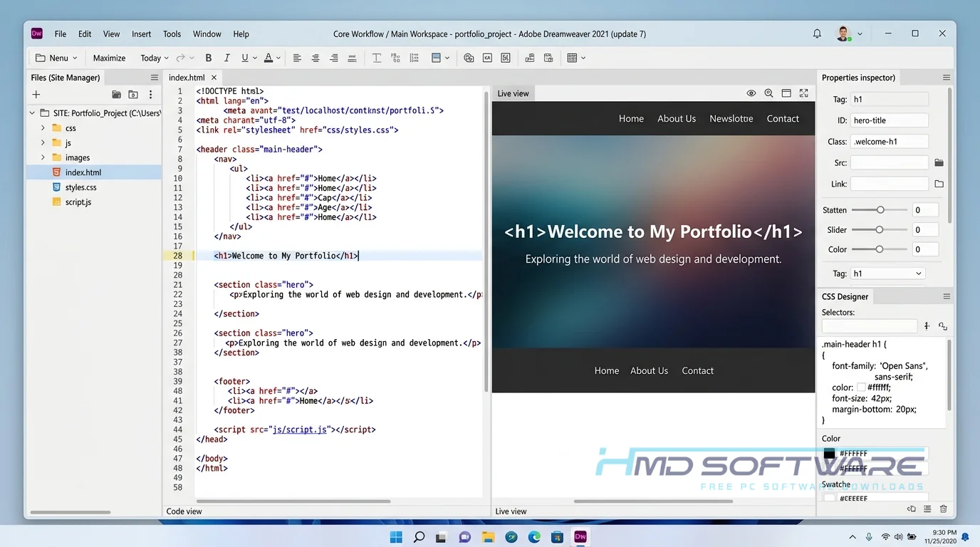Click the table grid icon in toolbar
The width and height of the screenshot is (980, 547).
tap(572, 58)
